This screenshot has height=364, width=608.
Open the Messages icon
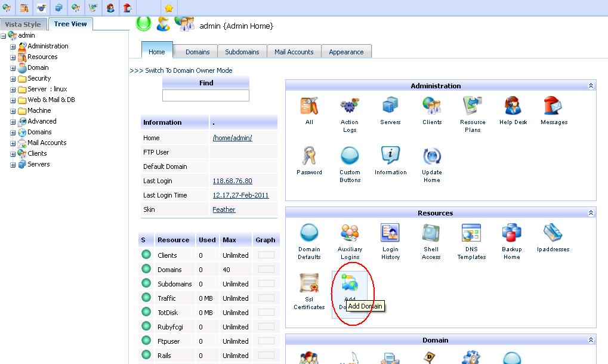[x=553, y=106]
